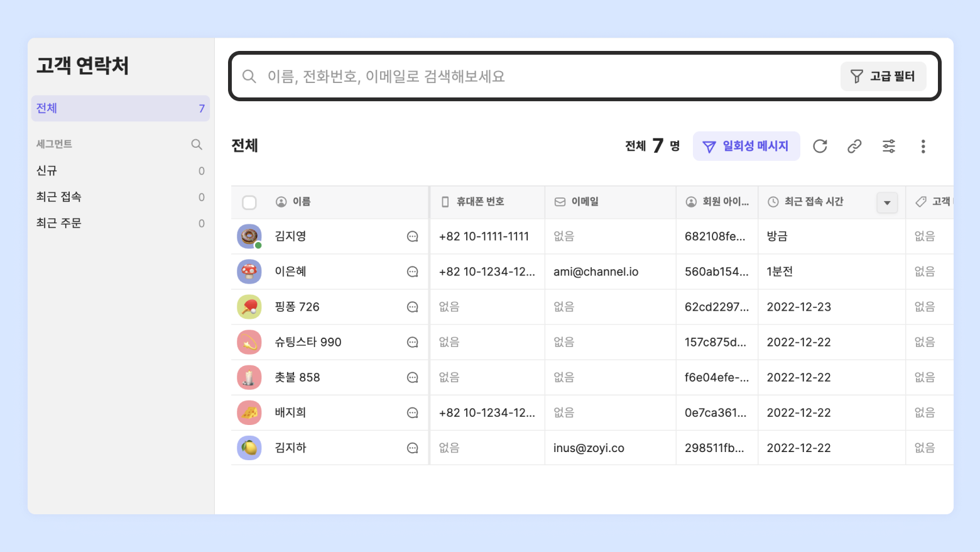Click the segment search magnifier icon
Image resolution: width=980 pixels, height=552 pixels.
pyautogui.click(x=197, y=145)
